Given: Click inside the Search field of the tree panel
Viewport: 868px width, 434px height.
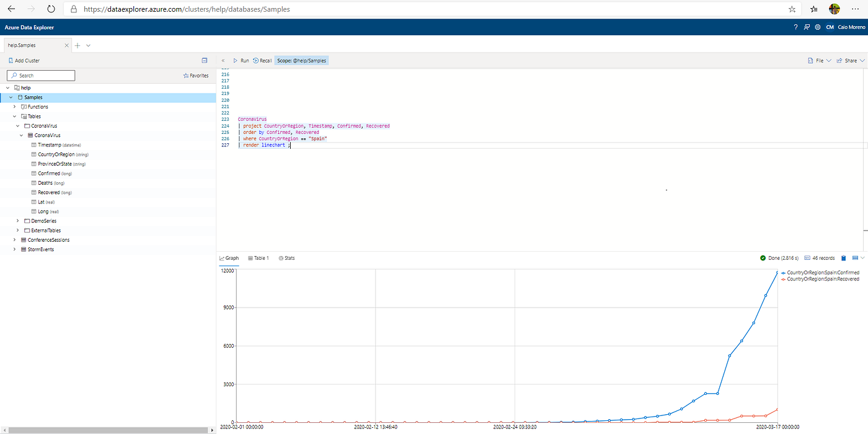Looking at the screenshot, I should pos(40,75).
